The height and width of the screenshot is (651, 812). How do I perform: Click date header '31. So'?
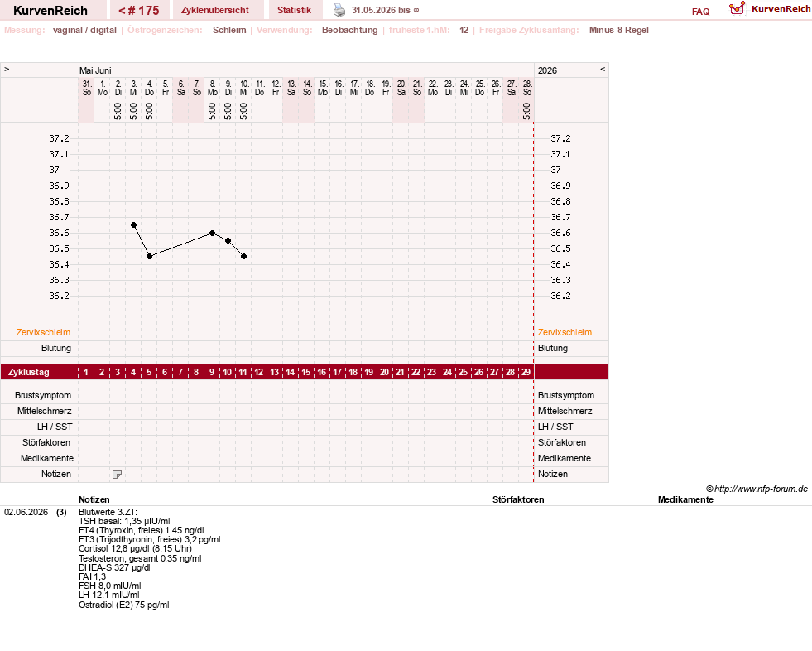point(86,88)
